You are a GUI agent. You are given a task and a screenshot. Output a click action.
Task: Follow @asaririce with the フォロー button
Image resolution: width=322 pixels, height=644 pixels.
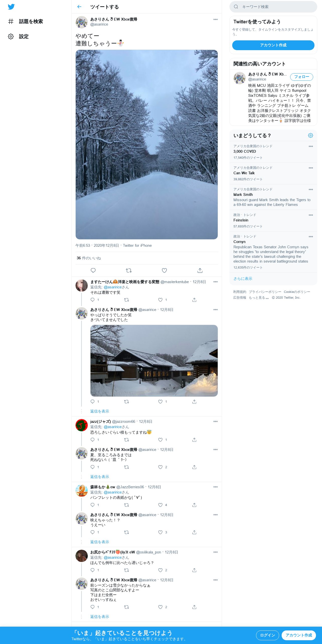pos(302,77)
